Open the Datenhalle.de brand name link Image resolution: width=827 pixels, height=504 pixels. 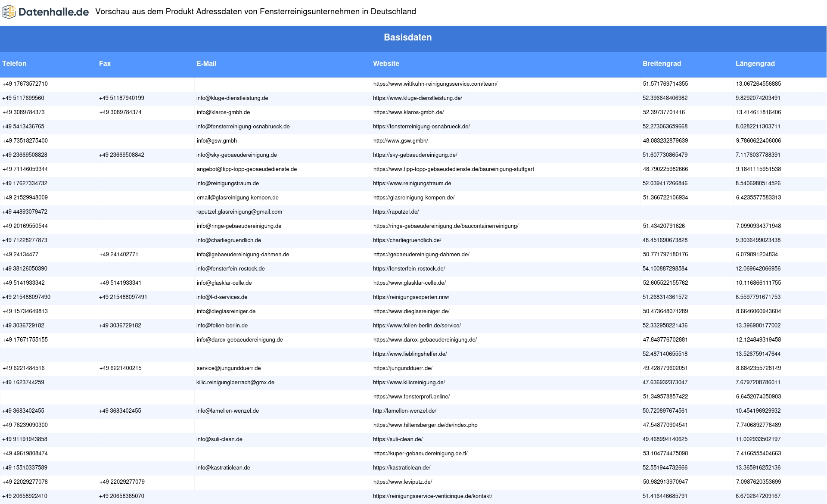pos(53,12)
